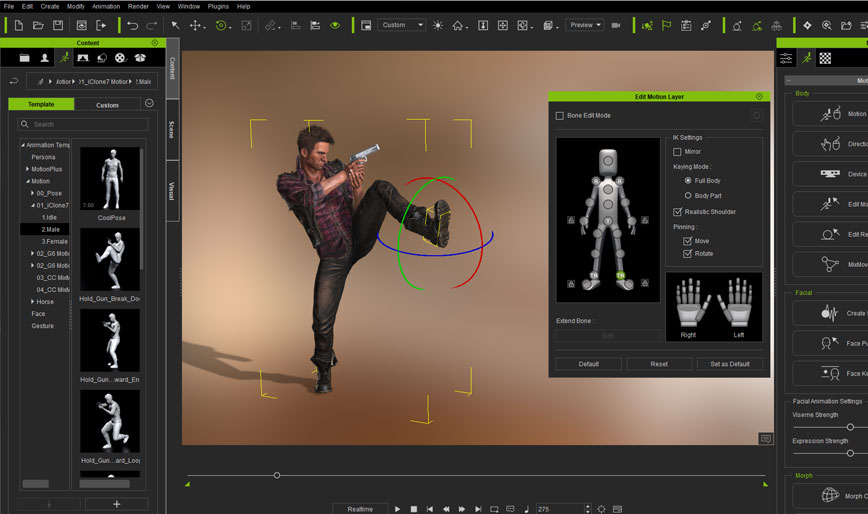Screen dimensions: 868x514
Task: Undo the last action
Action: click(x=132, y=25)
